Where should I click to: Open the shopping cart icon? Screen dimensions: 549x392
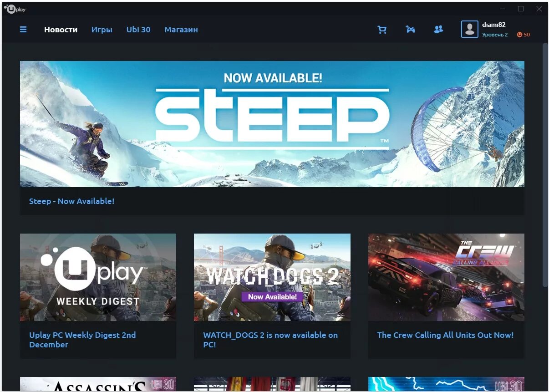[382, 30]
